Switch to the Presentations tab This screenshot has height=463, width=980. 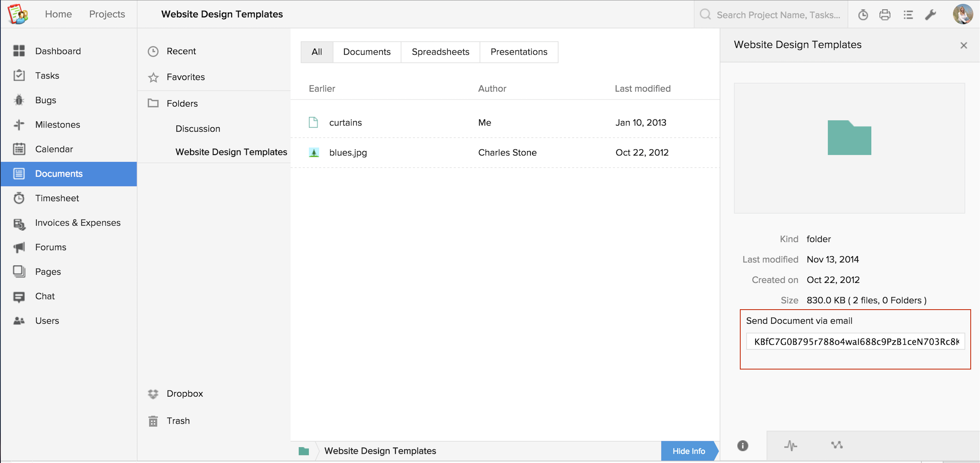pos(519,52)
